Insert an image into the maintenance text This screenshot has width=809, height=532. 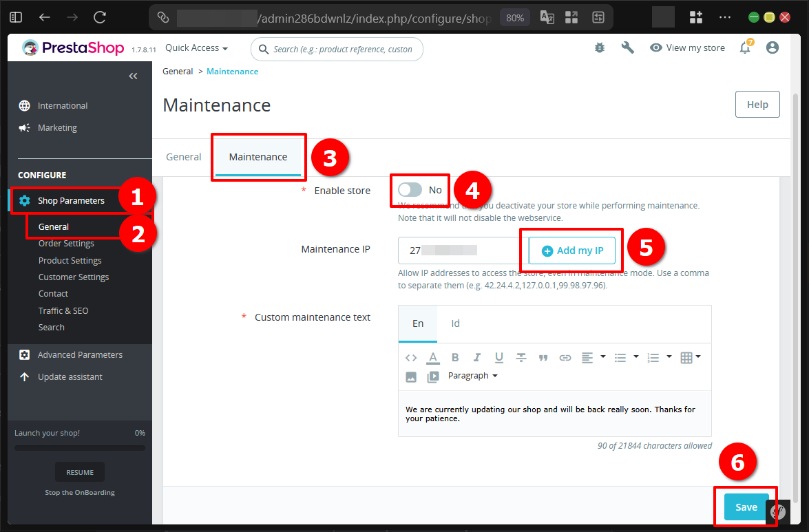pyautogui.click(x=411, y=376)
